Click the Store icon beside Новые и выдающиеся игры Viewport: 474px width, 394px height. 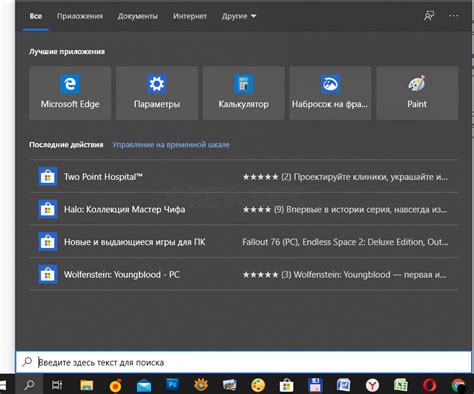tap(48, 242)
